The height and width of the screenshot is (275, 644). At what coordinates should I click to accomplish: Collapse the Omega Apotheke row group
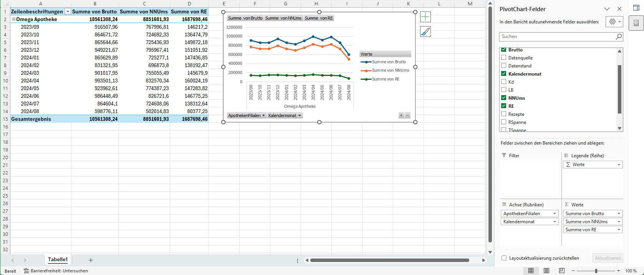click(13, 19)
